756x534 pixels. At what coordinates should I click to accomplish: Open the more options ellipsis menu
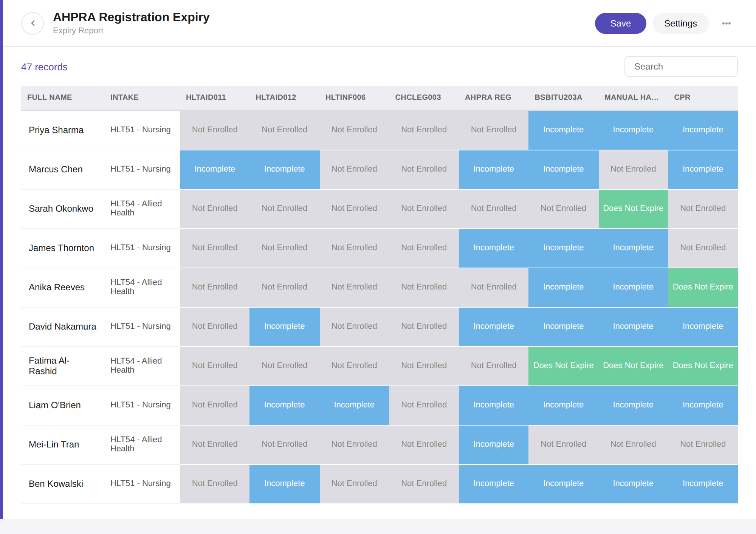pos(726,23)
